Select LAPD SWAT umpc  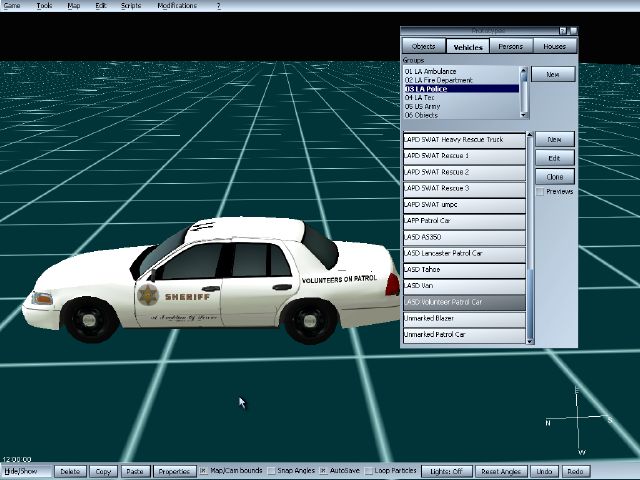[x=464, y=205]
